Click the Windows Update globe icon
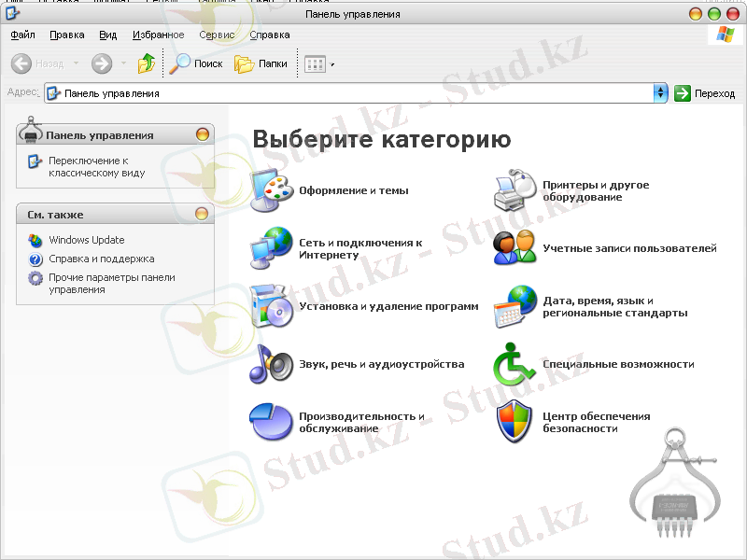 [35, 241]
